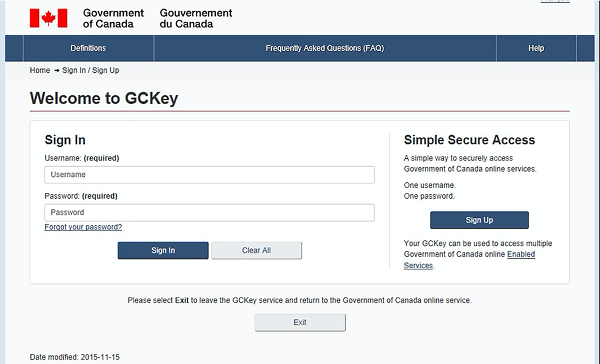Click the Canadian flag icon
This screenshot has width=600, height=364.
(x=48, y=18)
